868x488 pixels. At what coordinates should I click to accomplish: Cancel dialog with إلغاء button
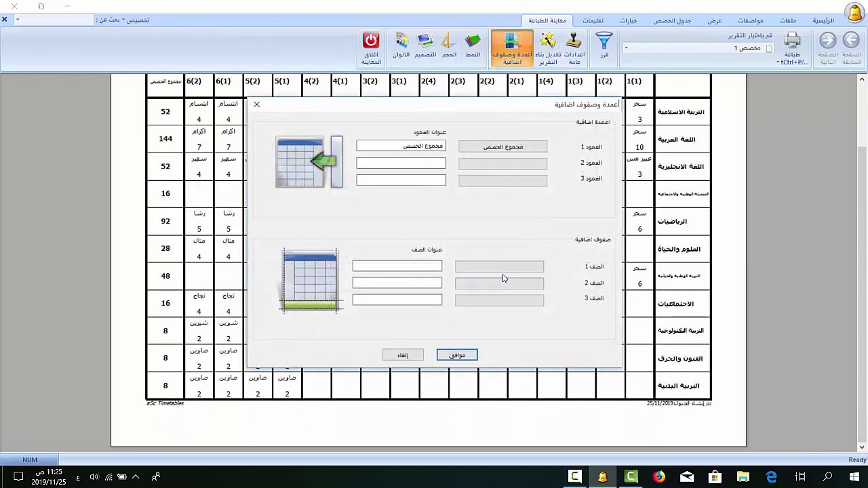point(403,355)
